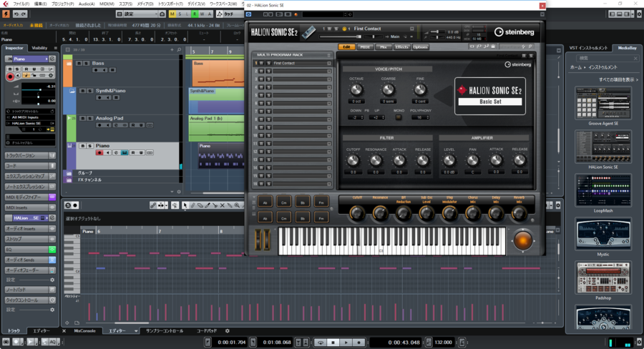
Task: Add a track with the plus icon
Action: (172, 49)
